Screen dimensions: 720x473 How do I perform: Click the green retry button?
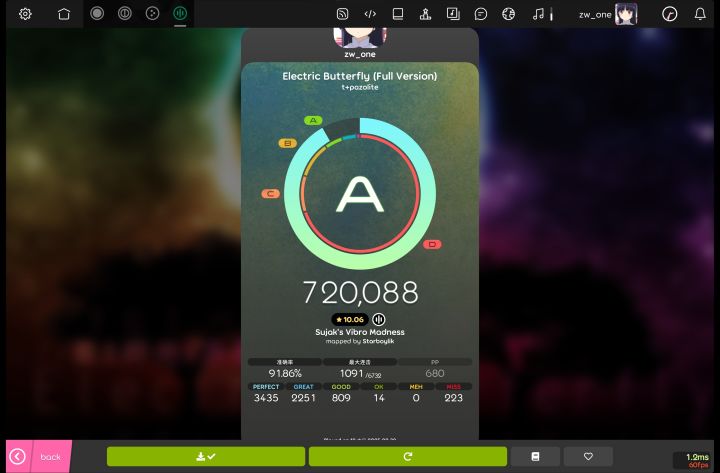[408, 456]
